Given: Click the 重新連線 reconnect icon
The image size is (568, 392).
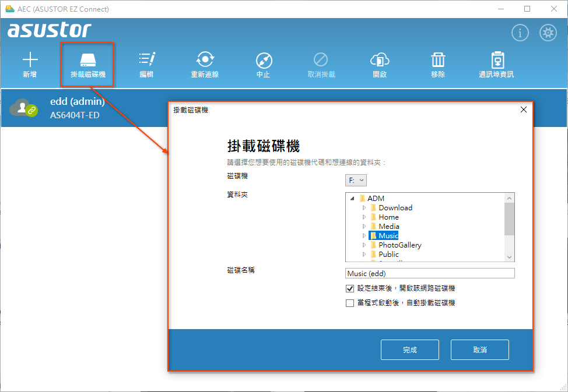Looking at the screenshot, I should (x=205, y=65).
